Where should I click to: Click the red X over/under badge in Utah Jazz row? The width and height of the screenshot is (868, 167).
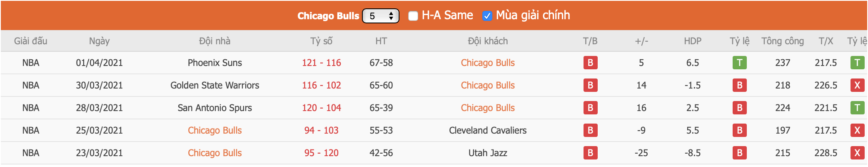click(x=857, y=153)
